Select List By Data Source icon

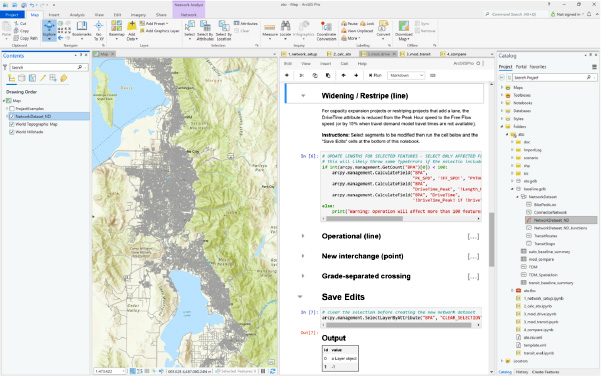(x=22, y=78)
